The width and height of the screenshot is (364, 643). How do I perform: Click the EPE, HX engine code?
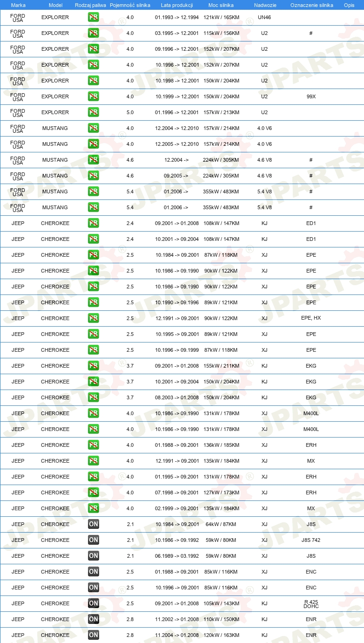pyautogui.click(x=311, y=318)
